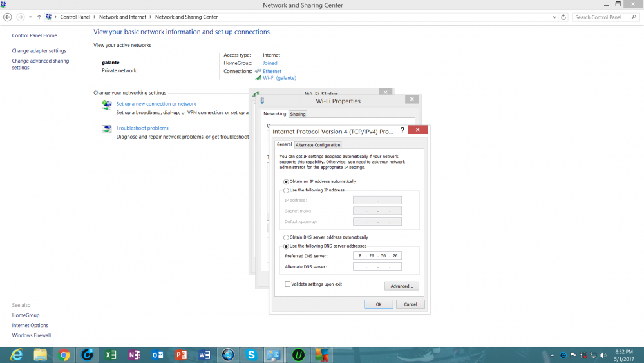Viewport: 644px width, 363px height.
Task: Click Network and Internet in breadcrumb
Action: [x=122, y=17]
